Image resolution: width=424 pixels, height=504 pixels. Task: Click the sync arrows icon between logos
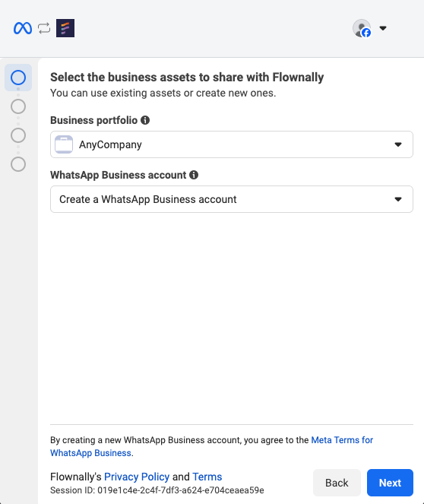(x=44, y=28)
